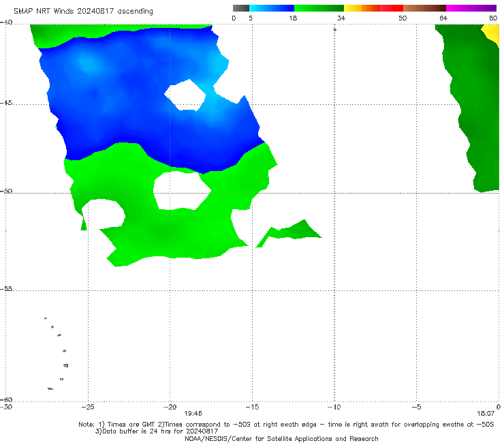The image size is (504, 443).
Task: Click the yellow wind patch in the top-right corner
Action: click(492, 34)
